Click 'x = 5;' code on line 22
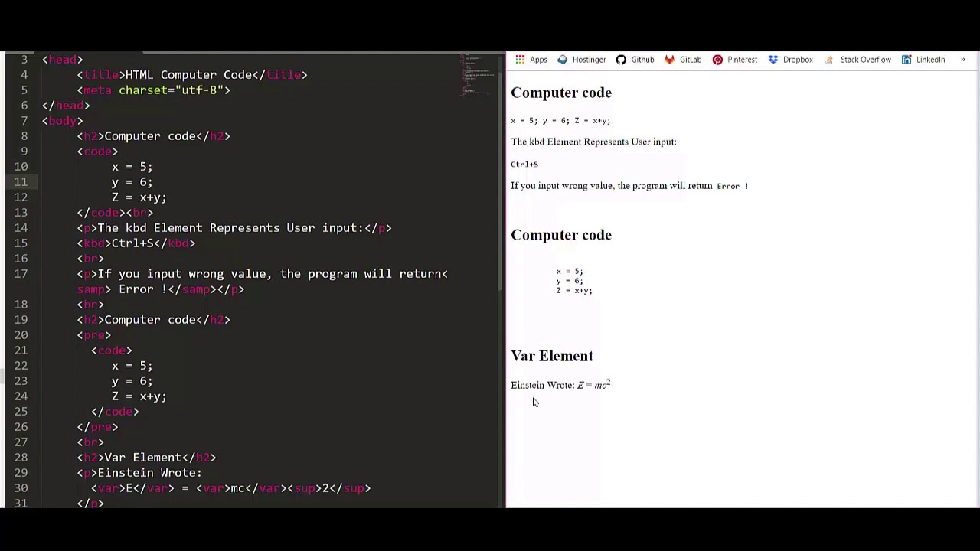Image resolution: width=980 pixels, height=551 pixels. [x=132, y=366]
